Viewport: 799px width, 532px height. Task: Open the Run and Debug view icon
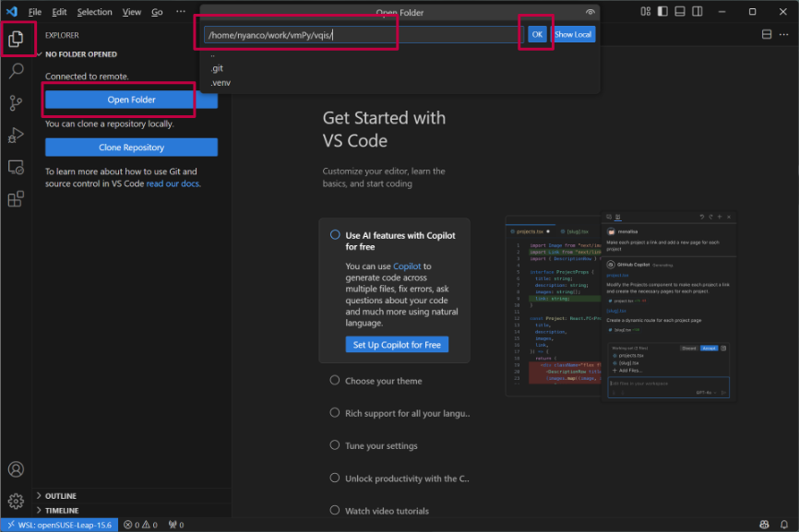pyautogui.click(x=16, y=136)
